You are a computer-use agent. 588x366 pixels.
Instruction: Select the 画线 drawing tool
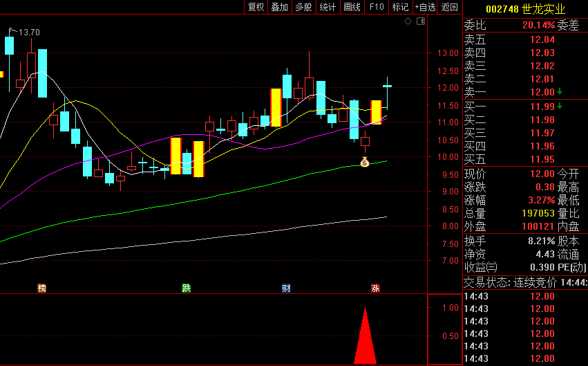click(352, 7)
